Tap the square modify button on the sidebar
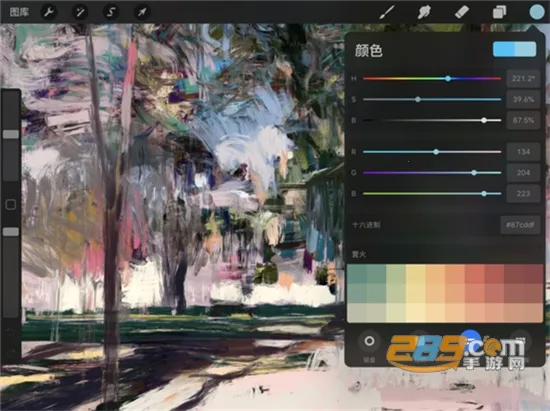550x411 pixels. click(x=11, y=204)
